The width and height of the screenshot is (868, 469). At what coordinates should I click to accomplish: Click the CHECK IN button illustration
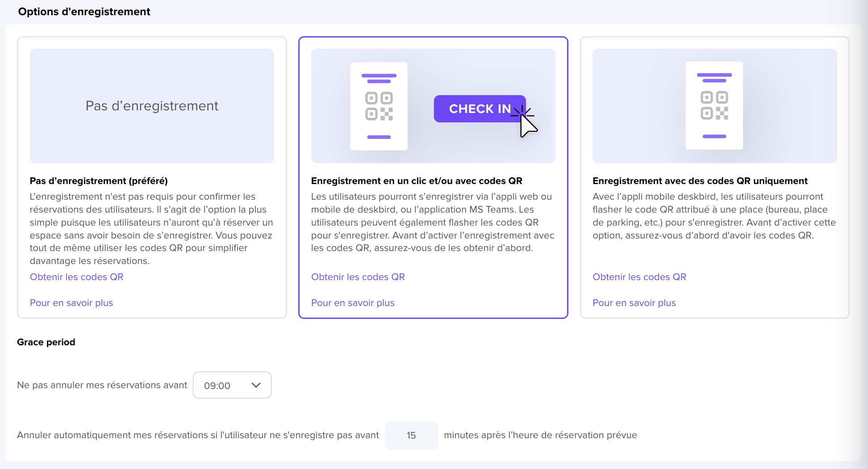pos(480,109)
